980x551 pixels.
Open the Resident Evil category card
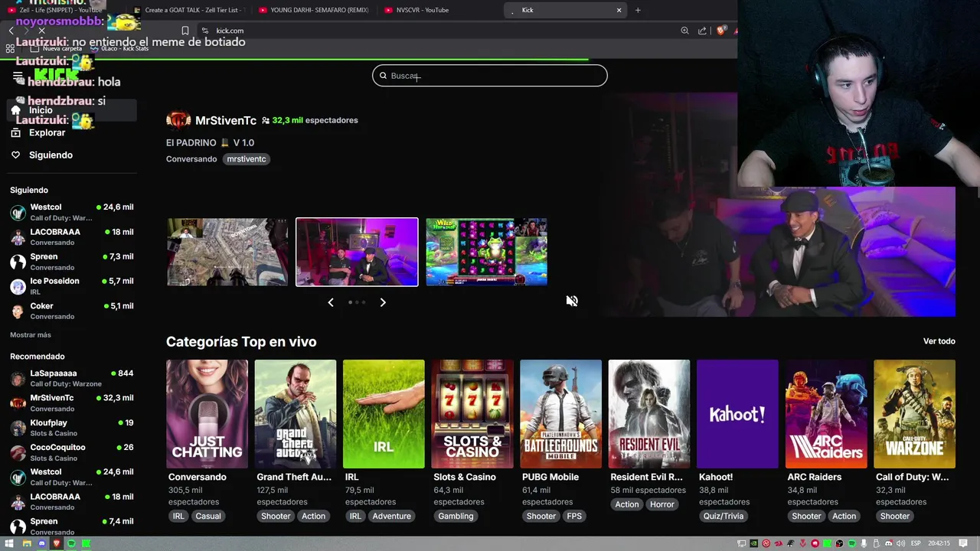[649, 414]
